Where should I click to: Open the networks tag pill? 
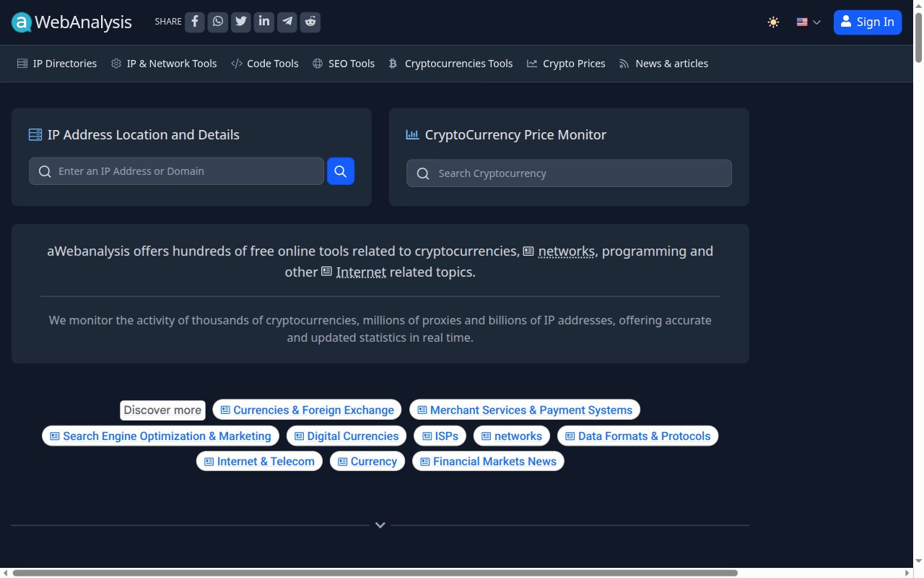click(x=512, y=436)
